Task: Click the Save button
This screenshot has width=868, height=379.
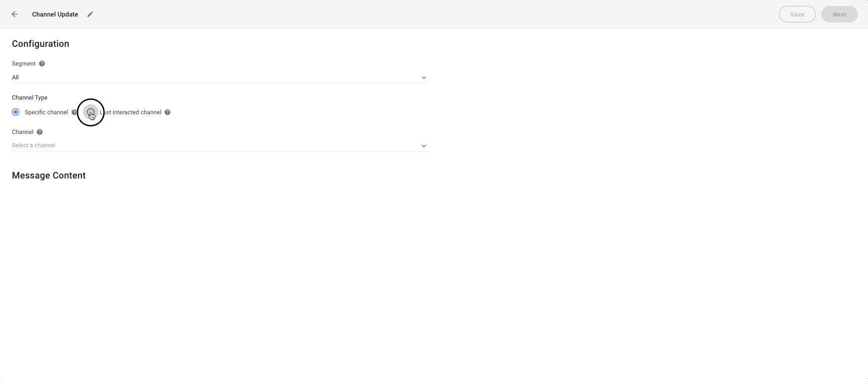Action: [797, 14]
